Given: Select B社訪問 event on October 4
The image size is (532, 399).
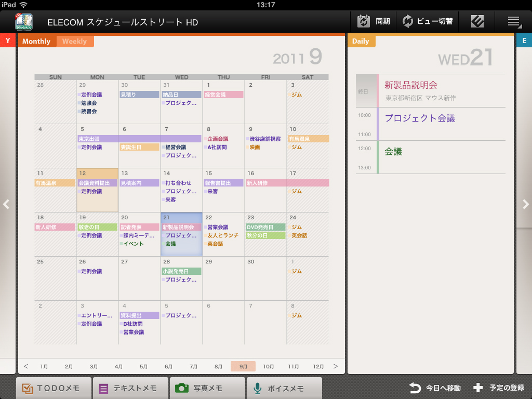Looking at the screenshot, I should 131,324.
